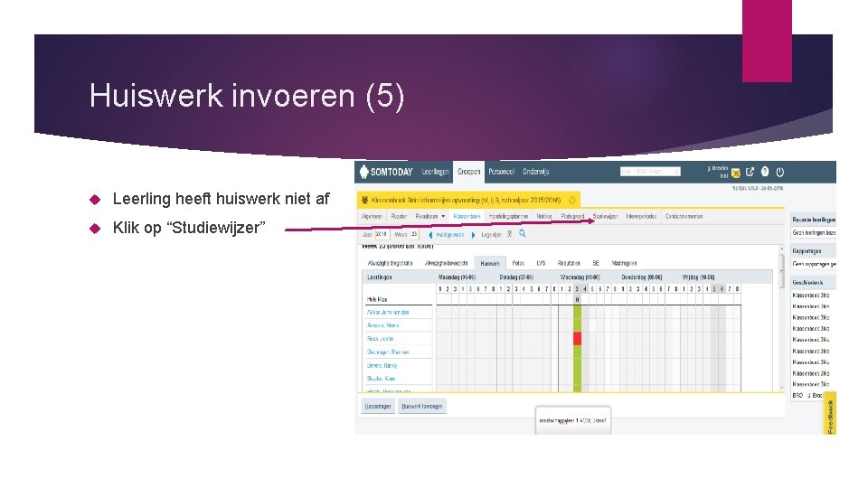Open the Onderwijs menu
868x488 pixels.
[535, 172]
